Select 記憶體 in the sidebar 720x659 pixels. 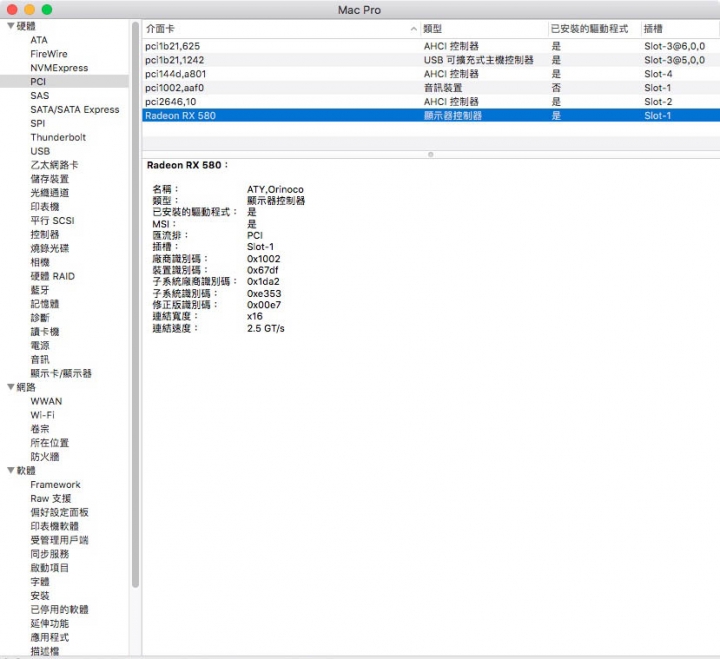coord(45,304)
